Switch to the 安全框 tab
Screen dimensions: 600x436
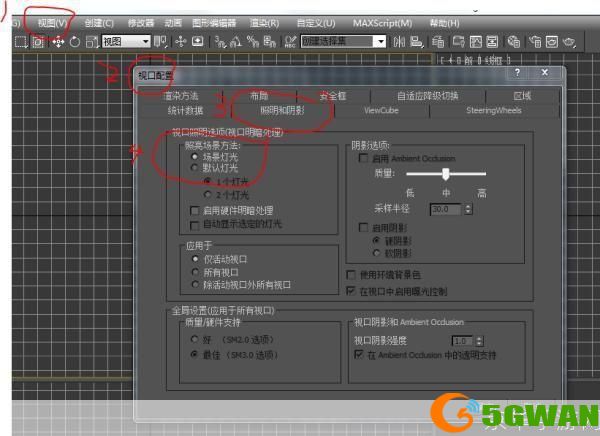[333, 96]
